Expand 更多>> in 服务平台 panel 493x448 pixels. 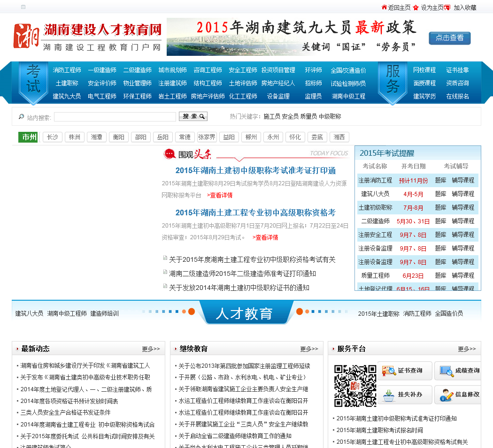(467, 349)
